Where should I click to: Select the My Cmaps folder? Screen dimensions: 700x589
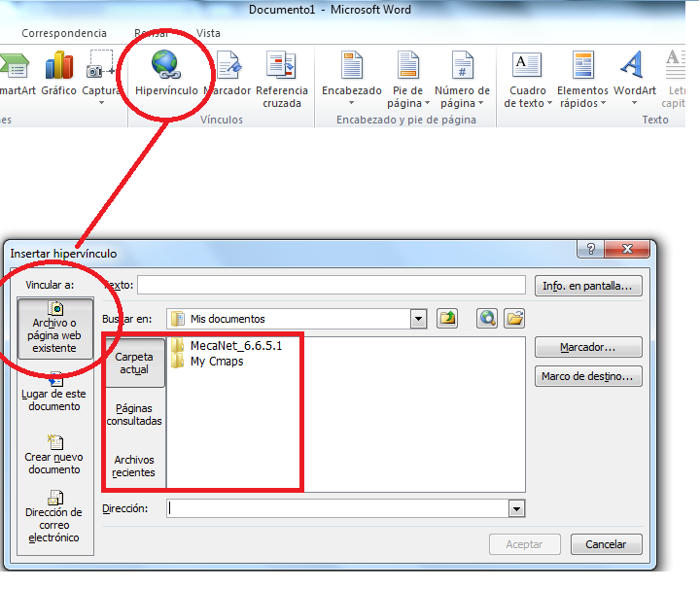tap(208, 361)
